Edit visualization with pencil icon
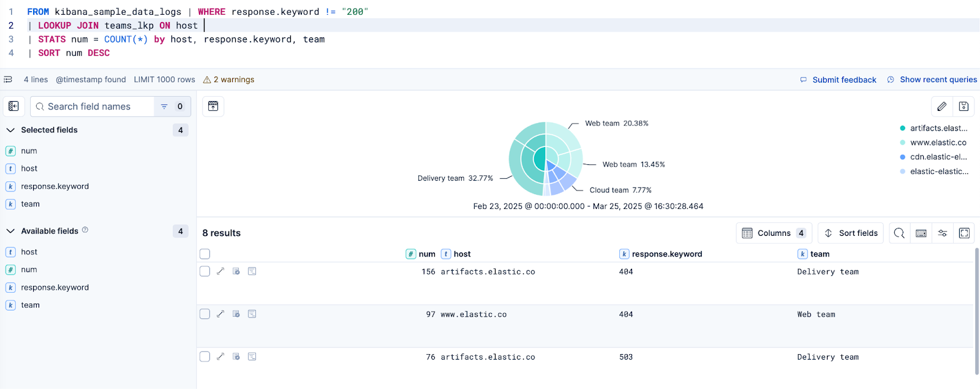Viewport: 980px width, 389px height. [942, 107]
